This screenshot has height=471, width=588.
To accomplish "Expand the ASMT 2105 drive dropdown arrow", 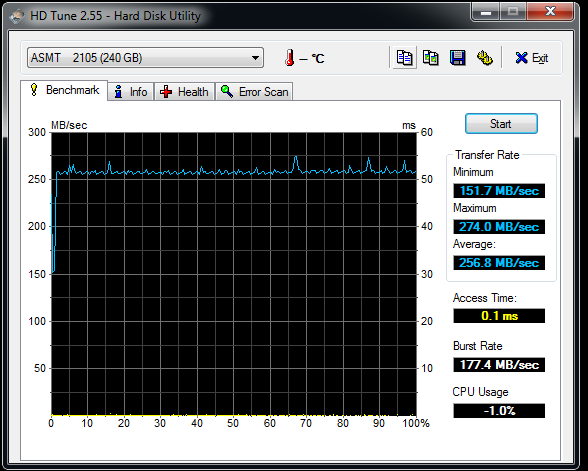I will point(255,58).
